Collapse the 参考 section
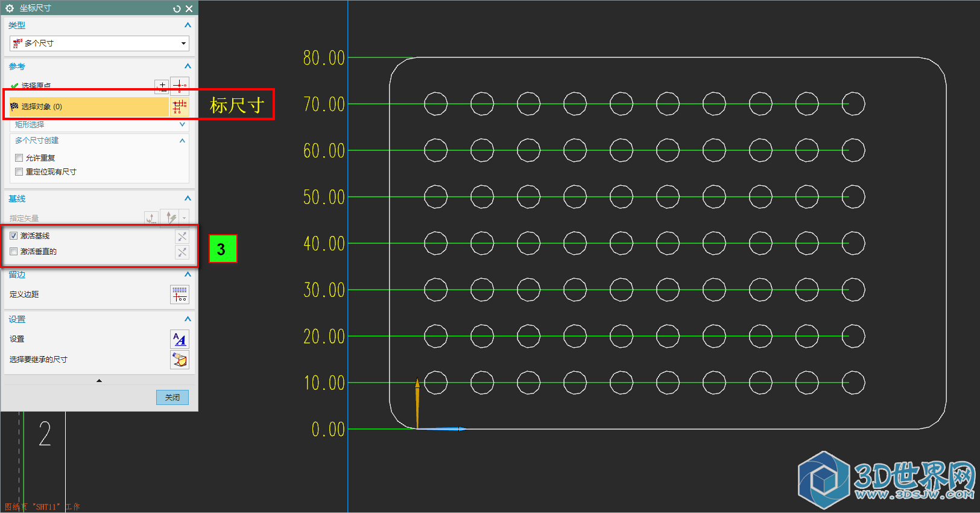Image resolution: width=980 pixels, height=513 pixels. [188, 66]
